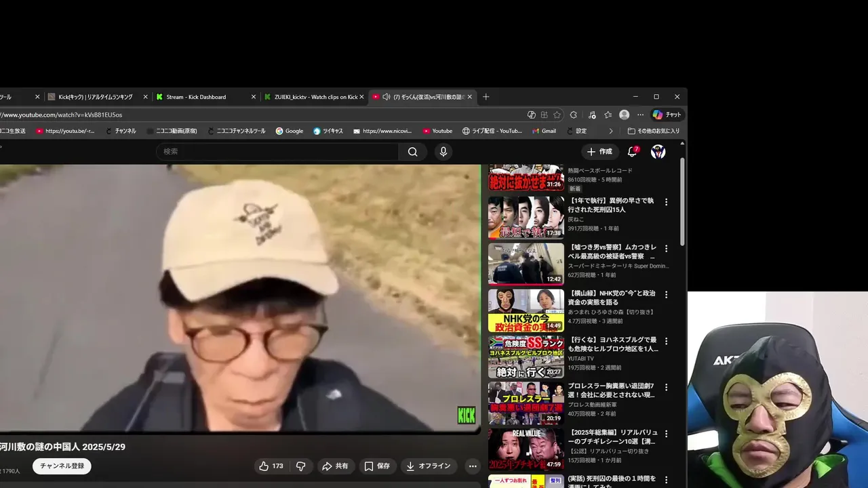Click channel name YUTABI TV

click(x=580, y=359)
